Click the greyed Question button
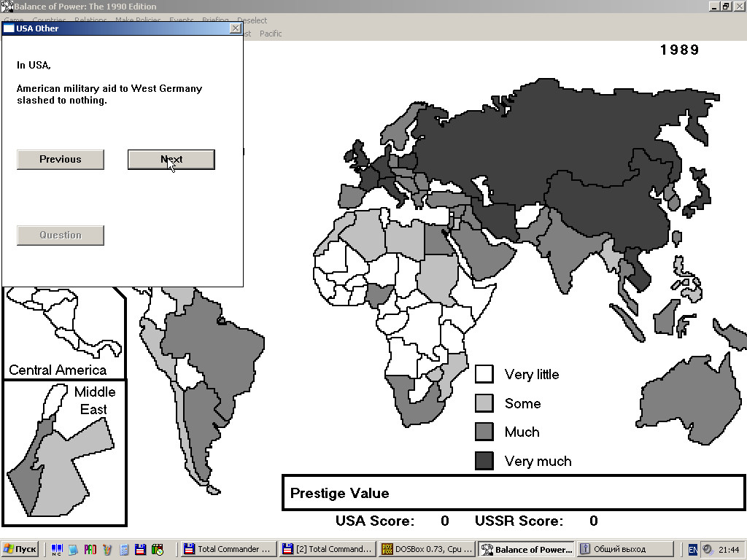The height and width of the screenshot is (560, 747). pyautogui.click(x=61, y=236)
